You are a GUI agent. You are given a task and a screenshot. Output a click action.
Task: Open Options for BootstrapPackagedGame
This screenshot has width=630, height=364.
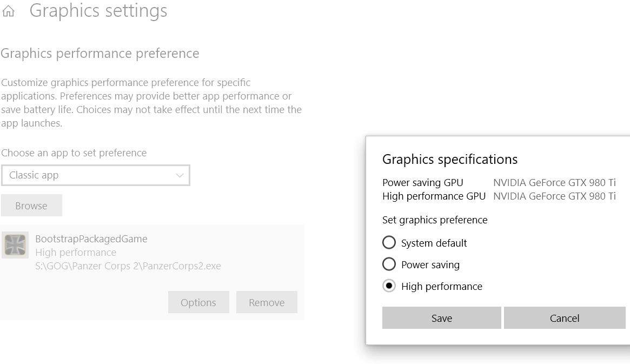point(198,302)
